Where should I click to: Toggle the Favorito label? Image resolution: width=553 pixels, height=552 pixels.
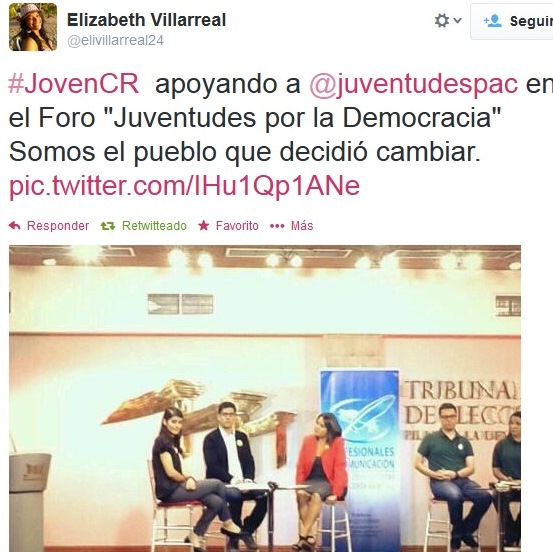237,226
